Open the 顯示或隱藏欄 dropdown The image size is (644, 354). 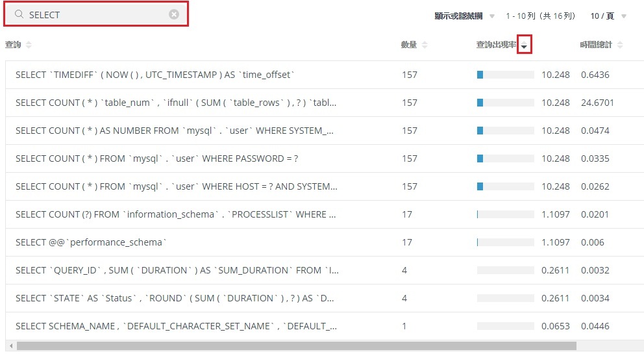tap(465, 16)
